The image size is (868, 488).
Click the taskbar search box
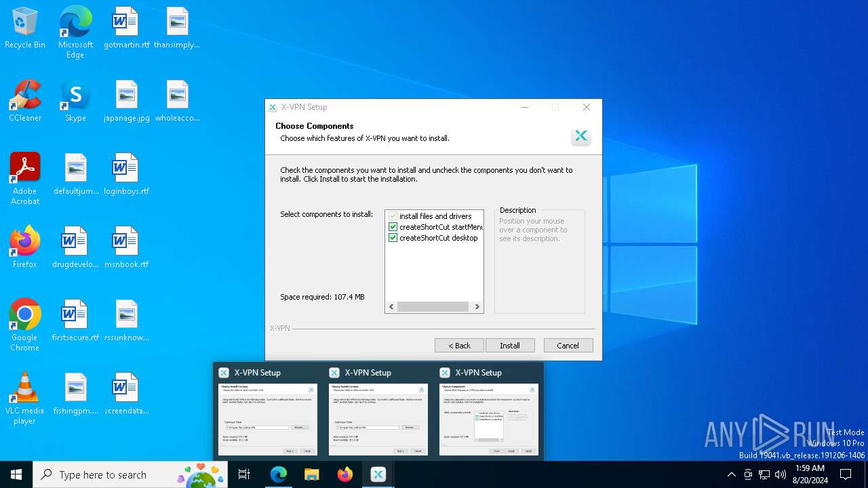(132, 474)
